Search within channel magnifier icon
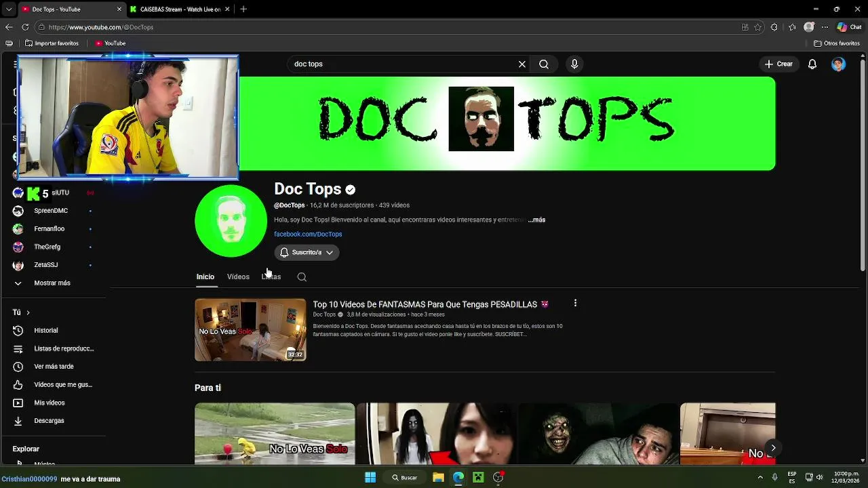Image resolution: width=868 pixels, height=488 pixels. [302, 277]
